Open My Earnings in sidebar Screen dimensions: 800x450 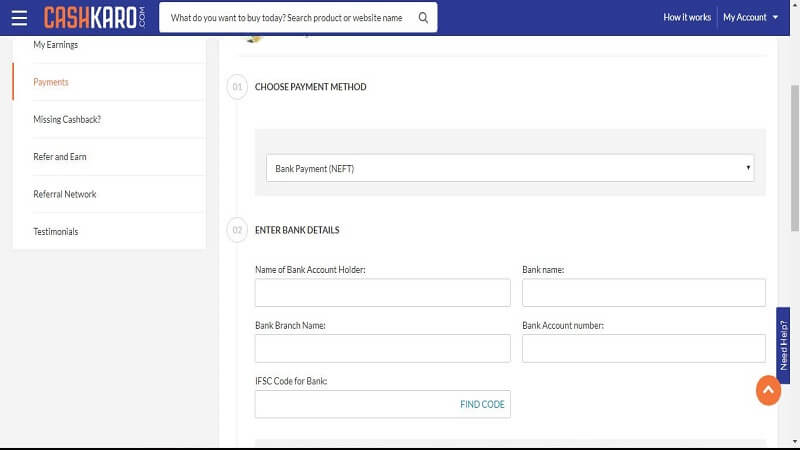56,45
